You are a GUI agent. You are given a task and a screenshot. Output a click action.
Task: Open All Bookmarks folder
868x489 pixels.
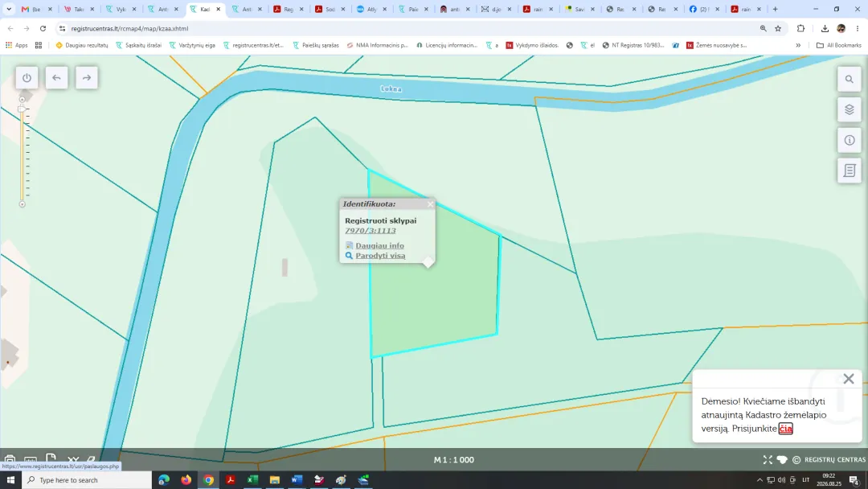tap(838, 45)
